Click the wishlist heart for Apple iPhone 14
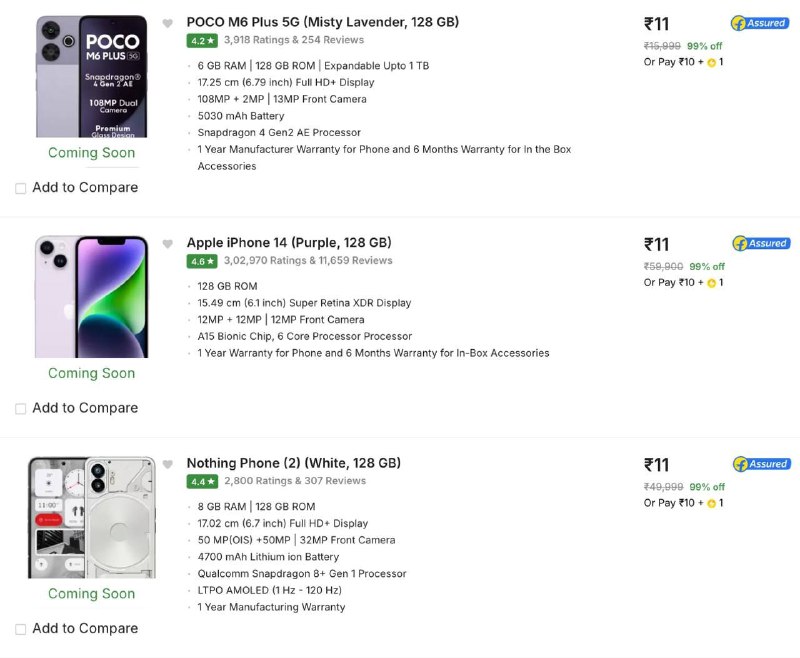 168,243
